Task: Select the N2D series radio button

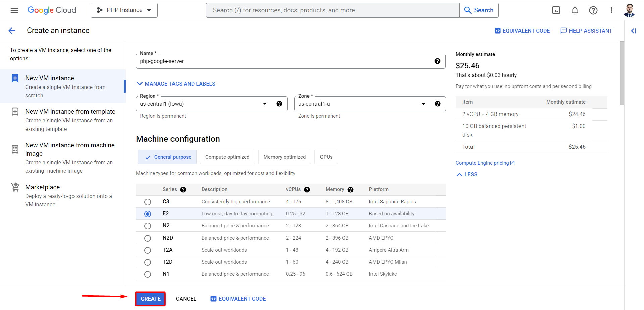Action: coord(148,238)
